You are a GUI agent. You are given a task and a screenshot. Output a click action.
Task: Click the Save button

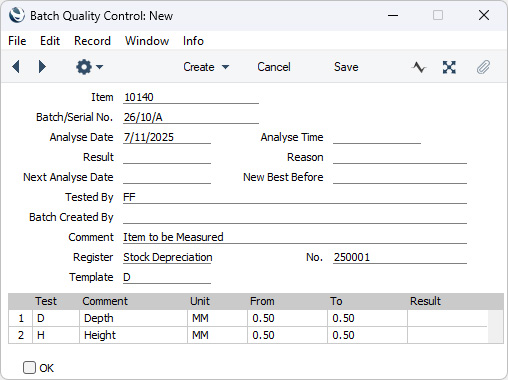pyautogui.click(x=346, y=67)
